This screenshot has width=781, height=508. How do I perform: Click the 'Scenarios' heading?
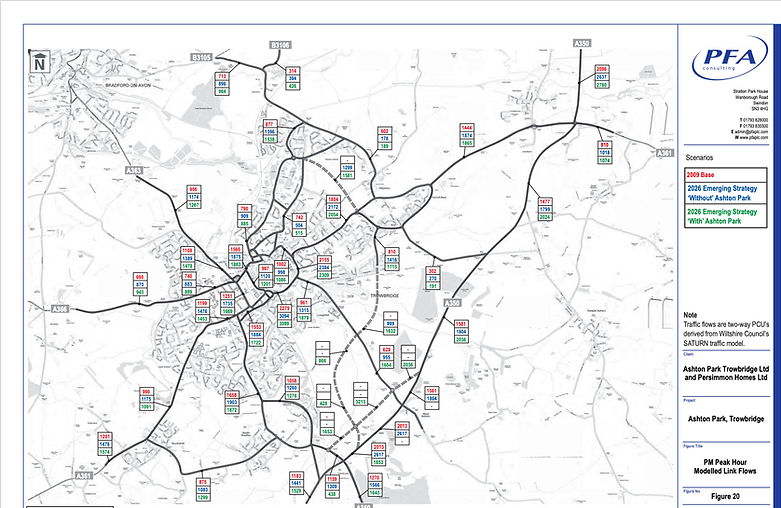pyautogui.click(x=699, y=157)
